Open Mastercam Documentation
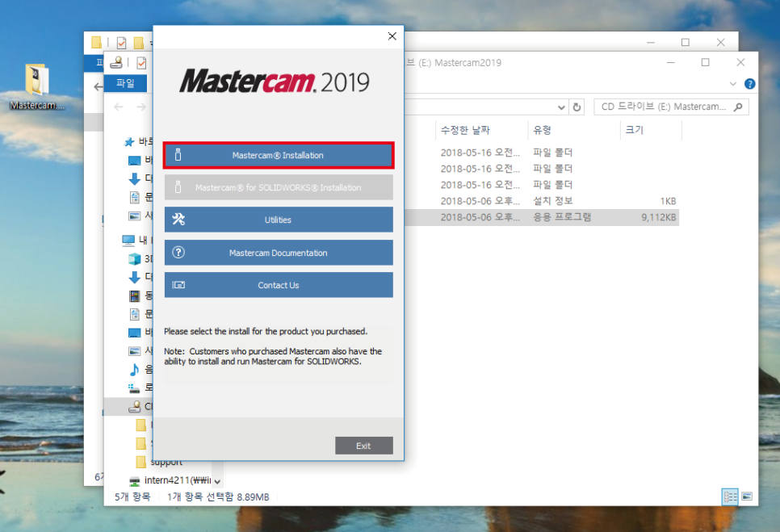Viewport: 780px width, 532px height. click(279, 253)
